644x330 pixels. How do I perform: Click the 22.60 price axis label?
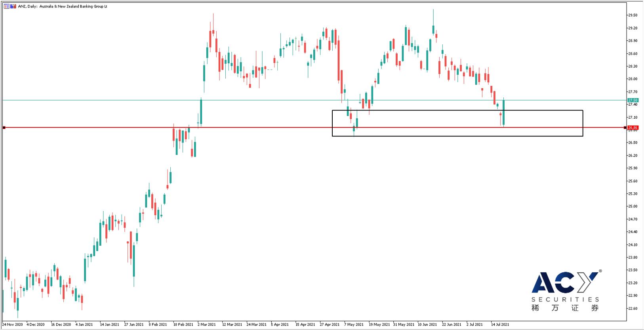[633, 308]
